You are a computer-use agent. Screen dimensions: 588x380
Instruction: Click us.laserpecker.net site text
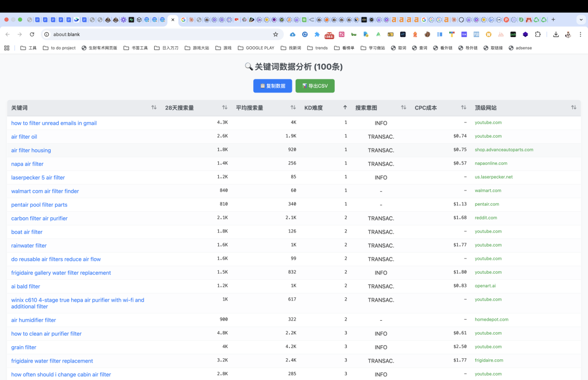pyautogui.click(x=493, y=177)
